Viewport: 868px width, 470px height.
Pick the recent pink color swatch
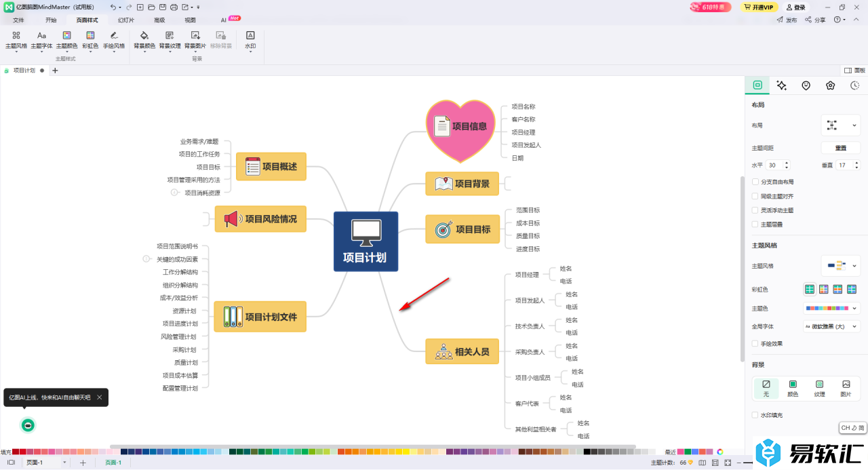[681, 452]
